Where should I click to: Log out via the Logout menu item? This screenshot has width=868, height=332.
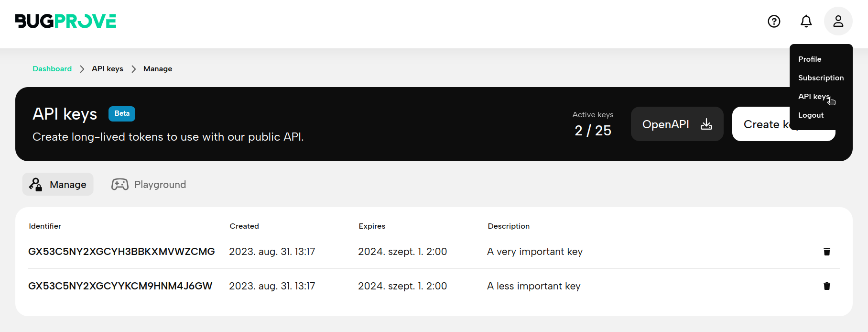pyautogui.click(x=811, y=115)
